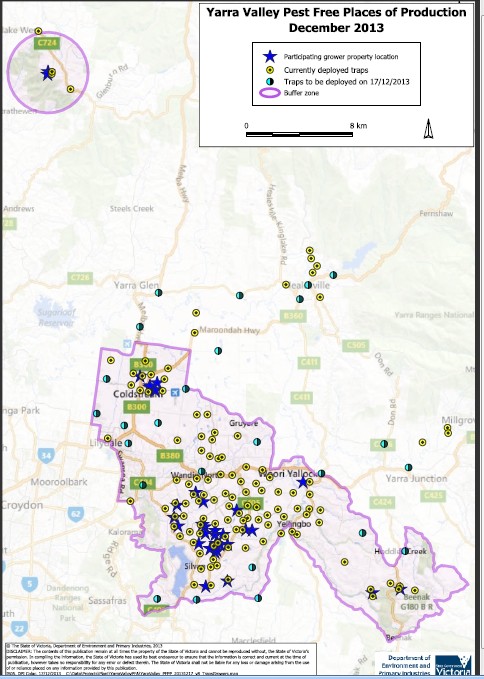Click the 'Gruyere' place label
Image resolution: width=484 pixels, height=679 pixels.
[x=244, y=423]
